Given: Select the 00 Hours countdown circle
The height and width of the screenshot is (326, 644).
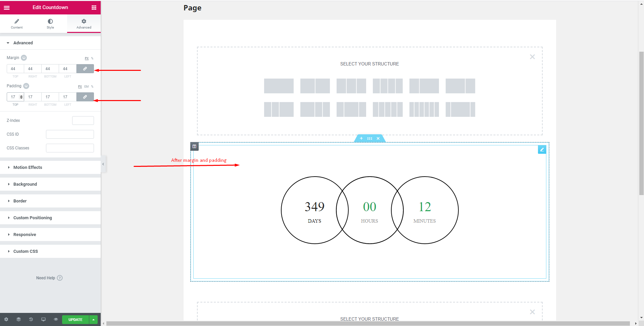Looking at the screenshot, I should (369, 210).
